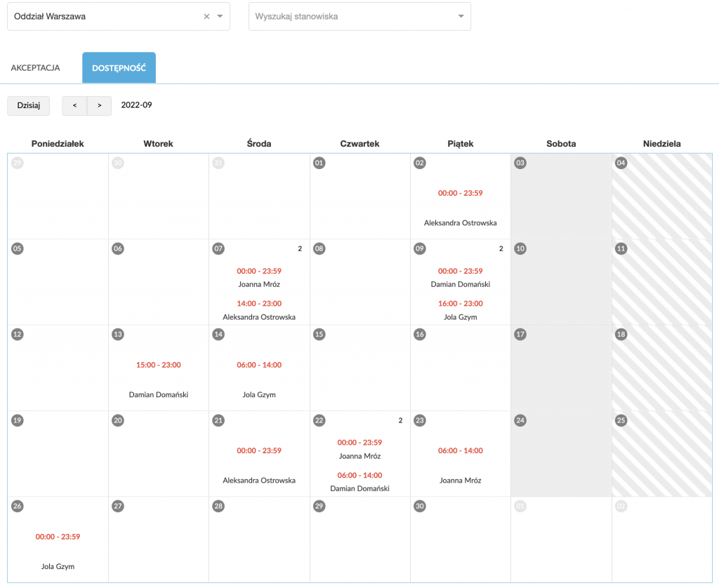Image resolution: width=719 pixels, height=588 pixels.
Task: Click the day 22 date badge
Action: pyautogui.click(x=319, y=420)
